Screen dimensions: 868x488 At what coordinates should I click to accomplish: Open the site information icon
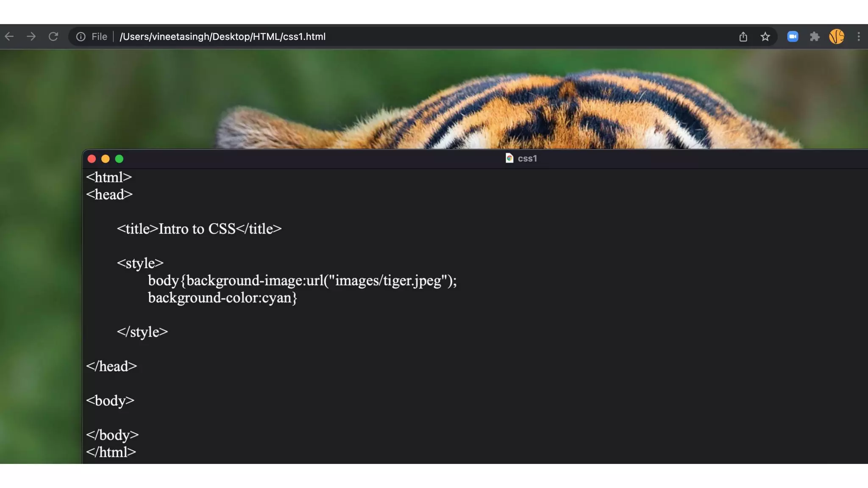[81, 37]
